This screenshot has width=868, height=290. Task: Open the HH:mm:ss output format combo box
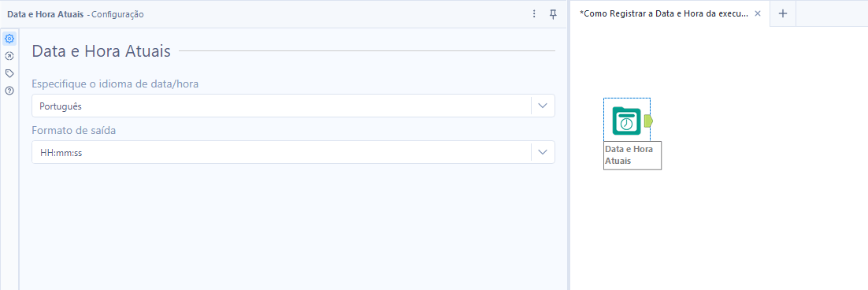[x=293, y=152]
